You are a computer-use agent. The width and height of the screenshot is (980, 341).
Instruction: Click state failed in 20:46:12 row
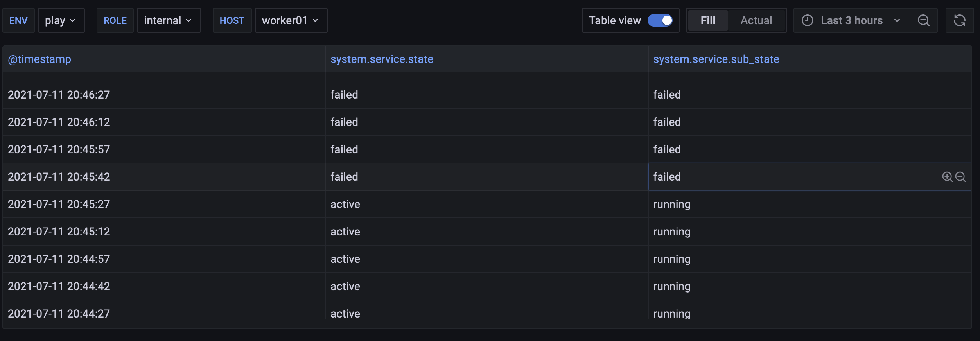486,122
